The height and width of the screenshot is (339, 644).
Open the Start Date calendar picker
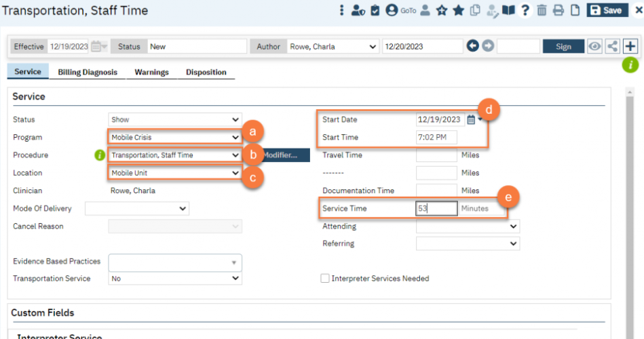coord(471,120)
